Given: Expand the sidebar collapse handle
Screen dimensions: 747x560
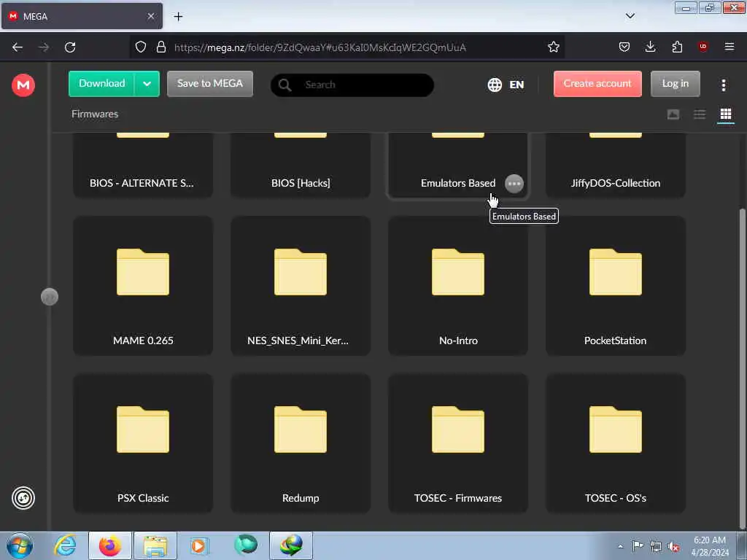Looking at the screenshot, I should [50, 297].
